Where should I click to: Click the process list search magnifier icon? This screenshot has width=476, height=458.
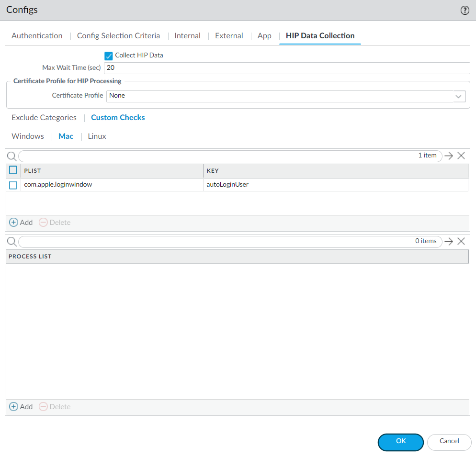pyautogui.click(x=12, y=242)
